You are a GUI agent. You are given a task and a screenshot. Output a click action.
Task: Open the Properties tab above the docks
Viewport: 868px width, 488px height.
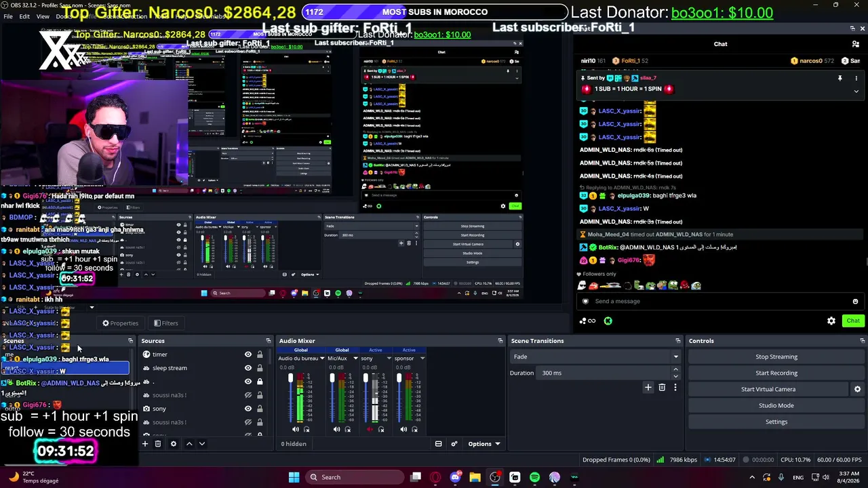point(120,323)
